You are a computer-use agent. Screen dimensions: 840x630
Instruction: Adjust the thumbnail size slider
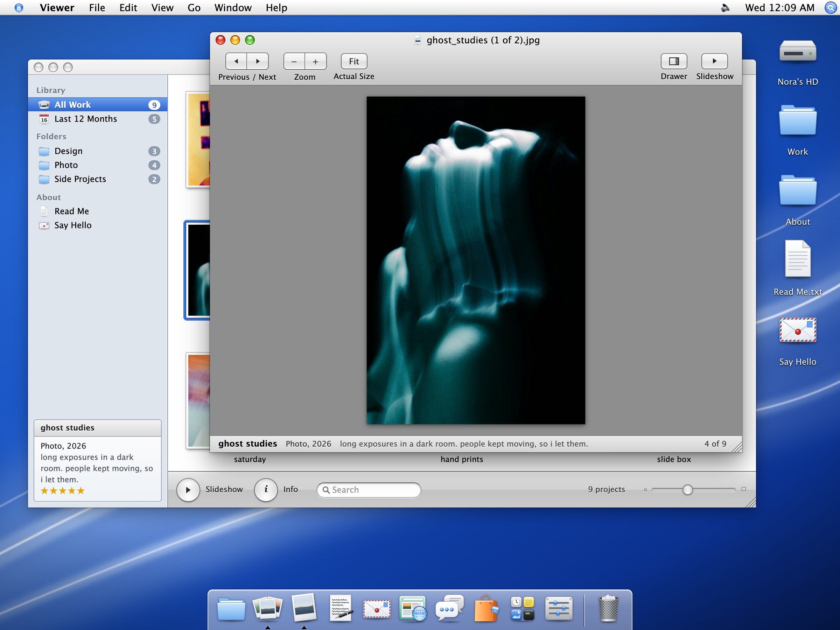pos(687,490)
